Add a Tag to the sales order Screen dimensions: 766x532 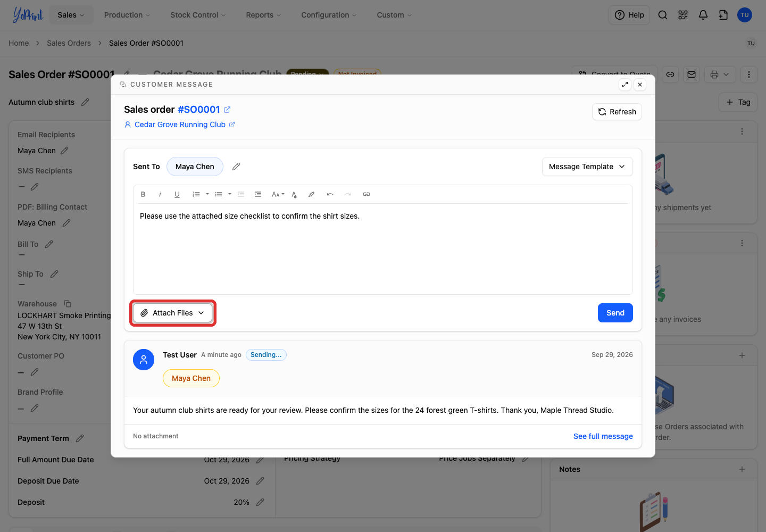[738, 102]
